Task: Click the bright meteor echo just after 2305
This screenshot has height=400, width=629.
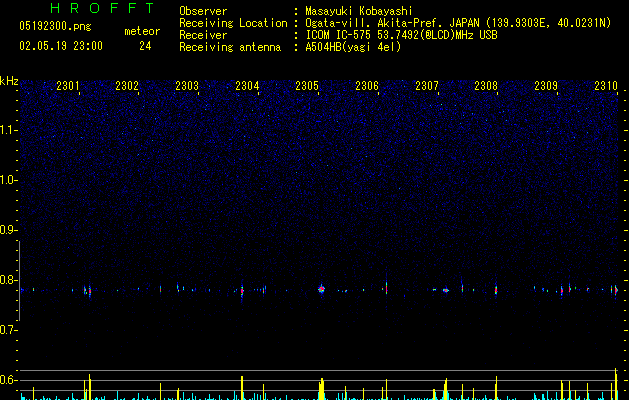Action: (x=321, y=289)
